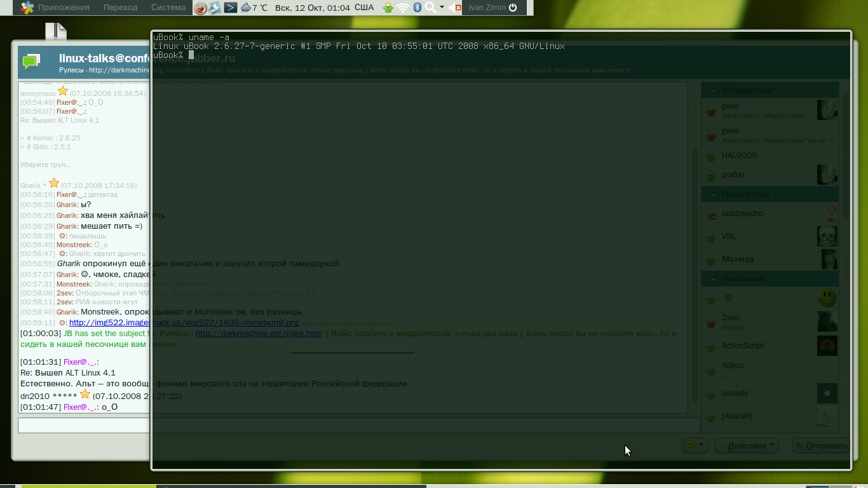Click the wireless network signal icon

coord(403,8)
